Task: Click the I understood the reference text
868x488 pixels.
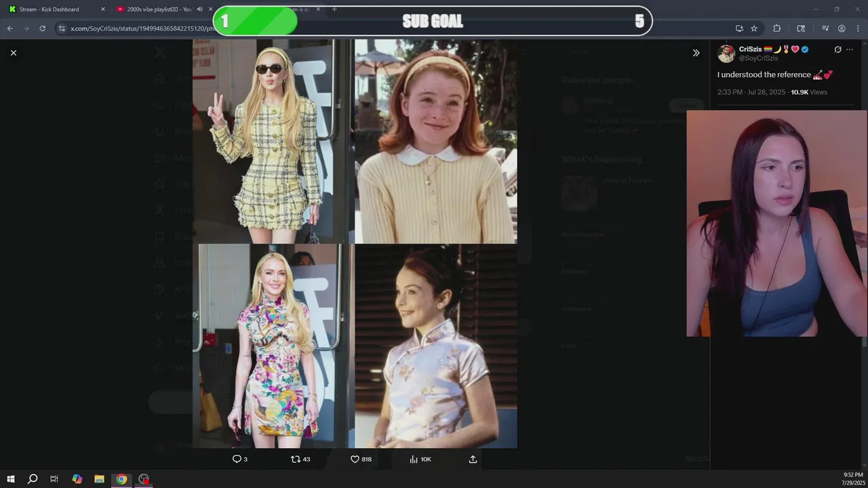Action: (x=764, y=75)
